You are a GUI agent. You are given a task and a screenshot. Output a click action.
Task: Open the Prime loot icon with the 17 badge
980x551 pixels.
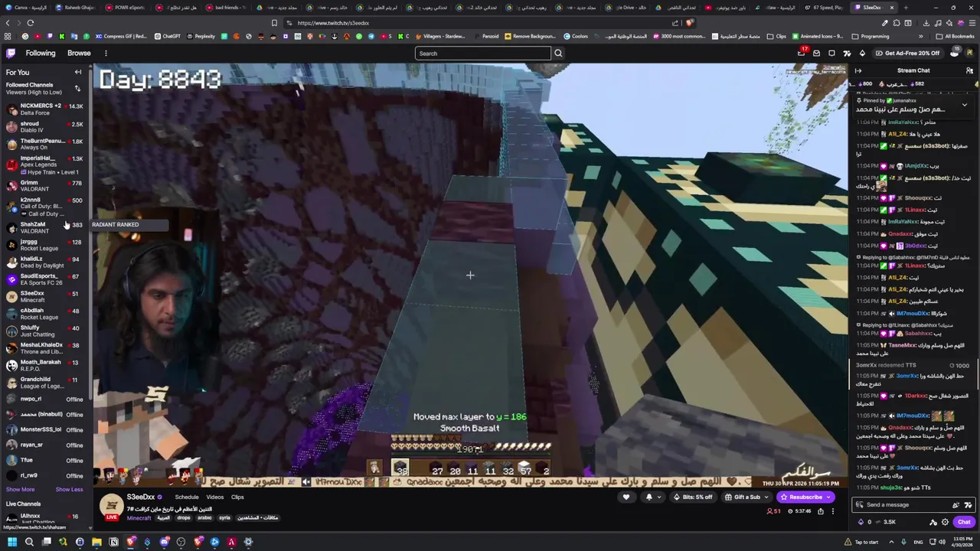pyautogui.click(x=802, y=53)
